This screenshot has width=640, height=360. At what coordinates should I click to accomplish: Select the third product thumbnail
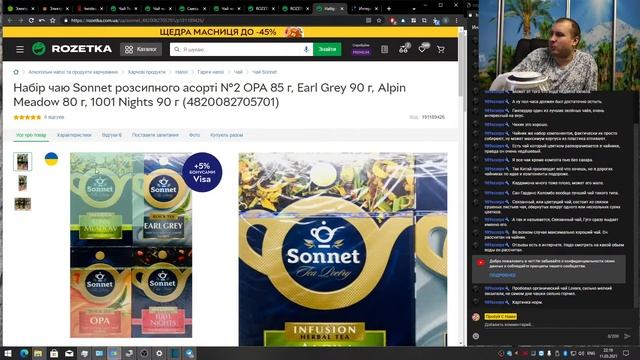(22, 204)
